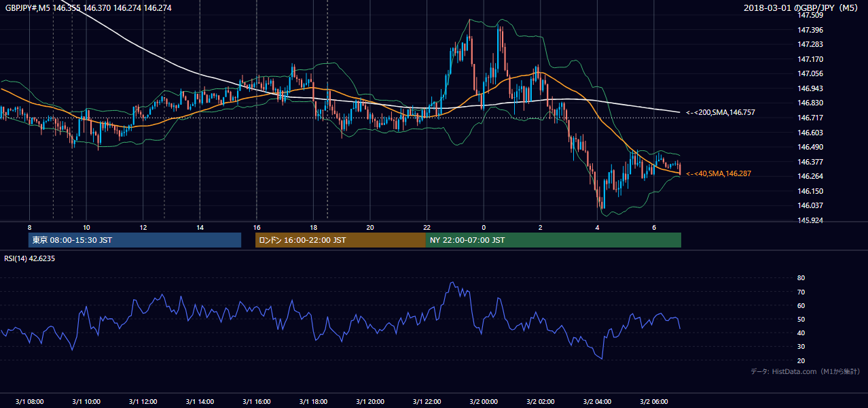The width and height of the screenshot is (868, 408).
Task: Click the date label 3/2 04:00
Action: click(x=597, y=401)
